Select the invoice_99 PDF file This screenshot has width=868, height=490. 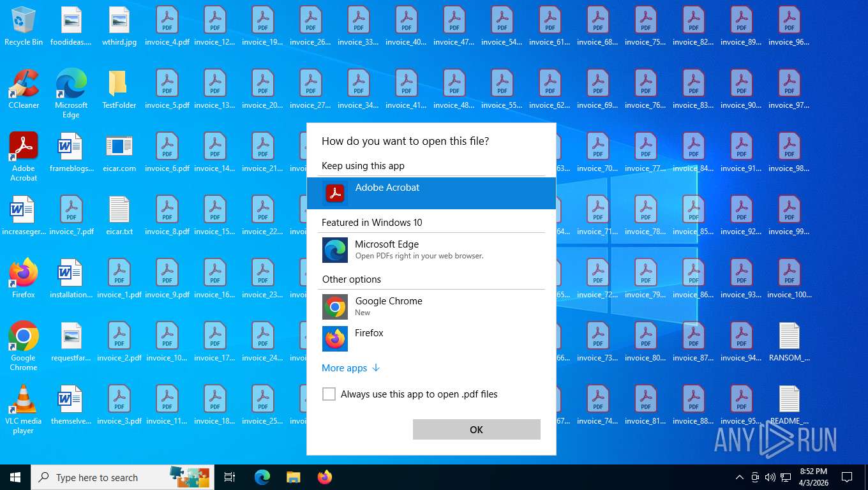(x=789, y=216)
